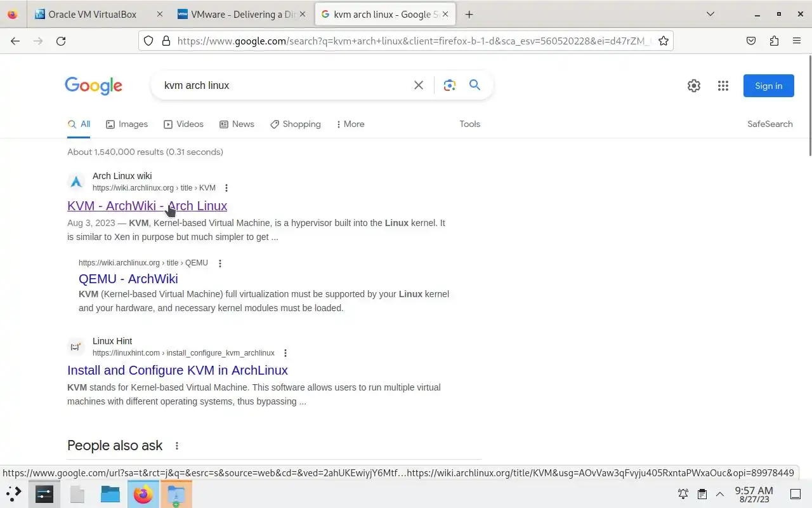
Task: Open the blue file manager folder in the taskbar
Action: (110, 493)
